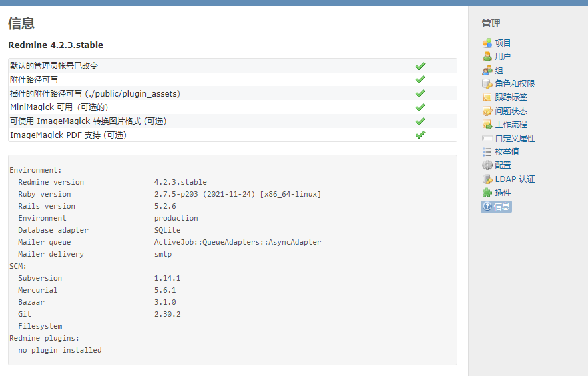Open 配置 settings link
588x376 pixels.
pyautogui.click(x=503, y=165)
